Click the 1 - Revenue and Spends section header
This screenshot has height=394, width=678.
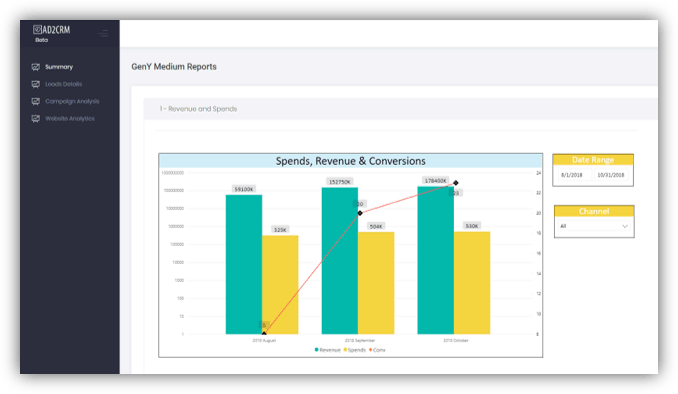pyautogui.click(x=198, y=109)
